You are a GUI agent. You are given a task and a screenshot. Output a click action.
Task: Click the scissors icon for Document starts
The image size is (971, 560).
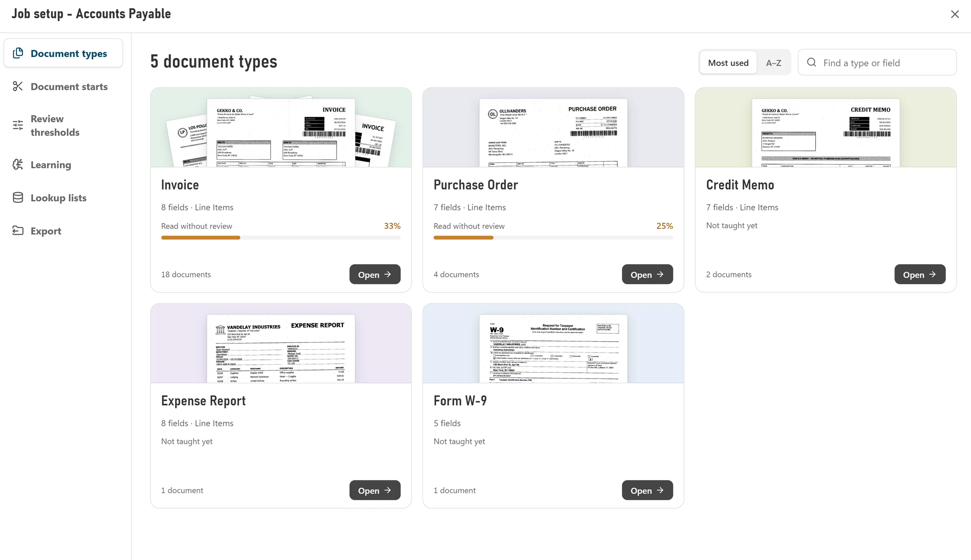click(18, 86)
